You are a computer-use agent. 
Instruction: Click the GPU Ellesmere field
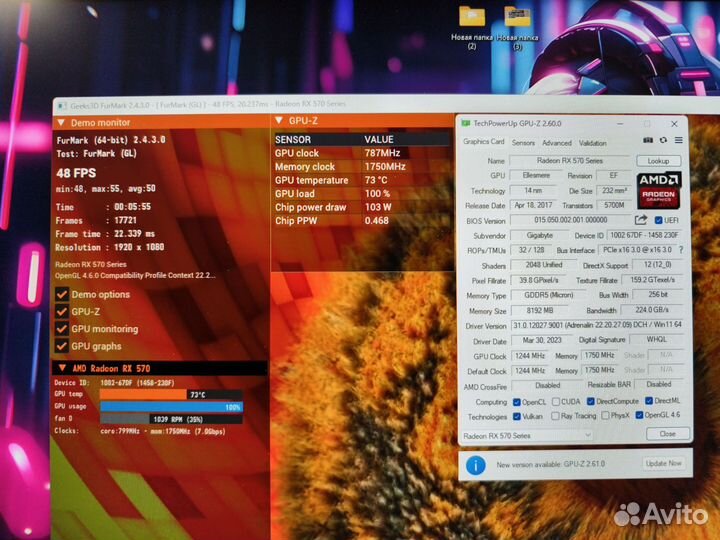click(536, 175)
